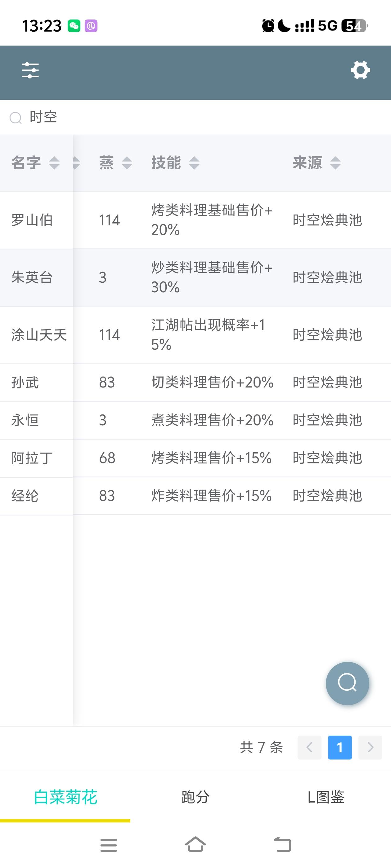Viewport: 391px width, 868px height.
Task: Open the recent apps menu icon
Action: click(x=108, y=845)
